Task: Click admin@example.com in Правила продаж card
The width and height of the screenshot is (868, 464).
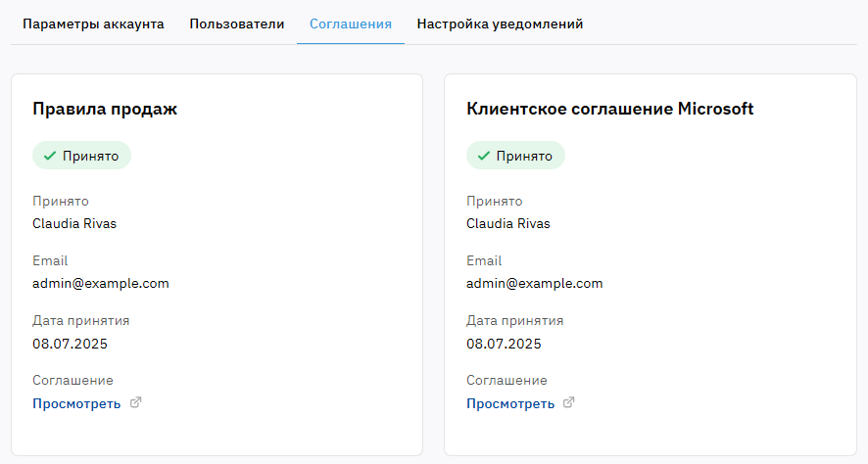Action: pos(101,283)
